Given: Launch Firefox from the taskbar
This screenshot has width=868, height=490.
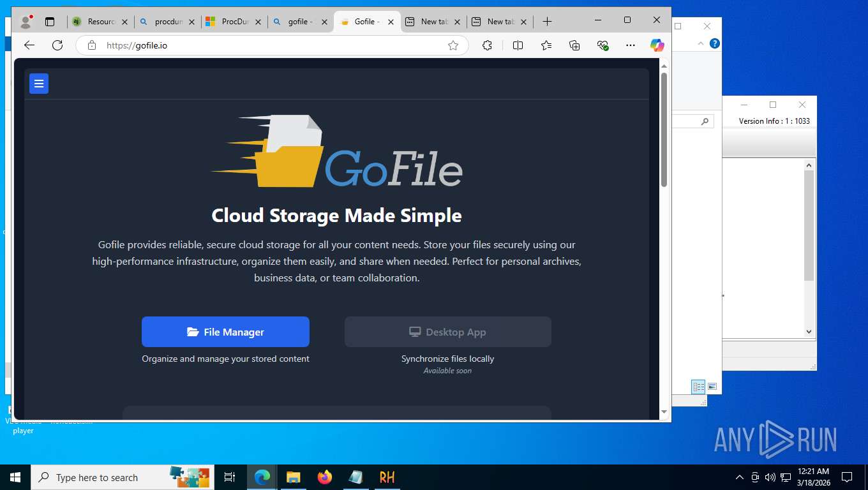Looking at the screenshot, I should (x=324, y=477).
